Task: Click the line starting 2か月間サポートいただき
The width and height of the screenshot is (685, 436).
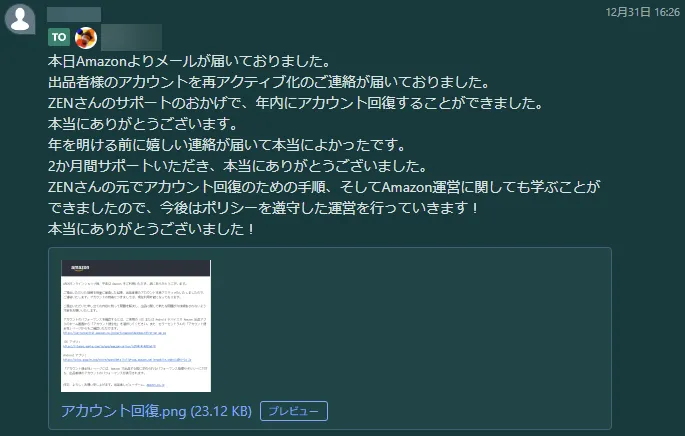Action: point(238,166)
